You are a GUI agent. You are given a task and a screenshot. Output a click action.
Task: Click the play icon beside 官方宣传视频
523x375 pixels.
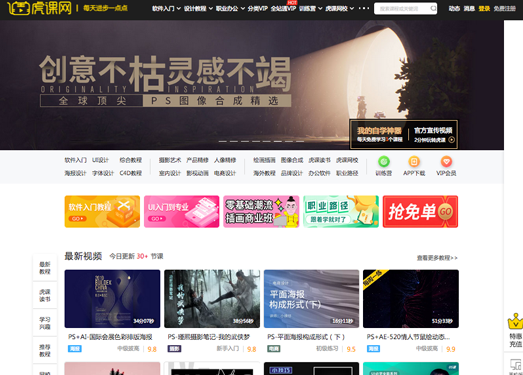pos(452,140)
